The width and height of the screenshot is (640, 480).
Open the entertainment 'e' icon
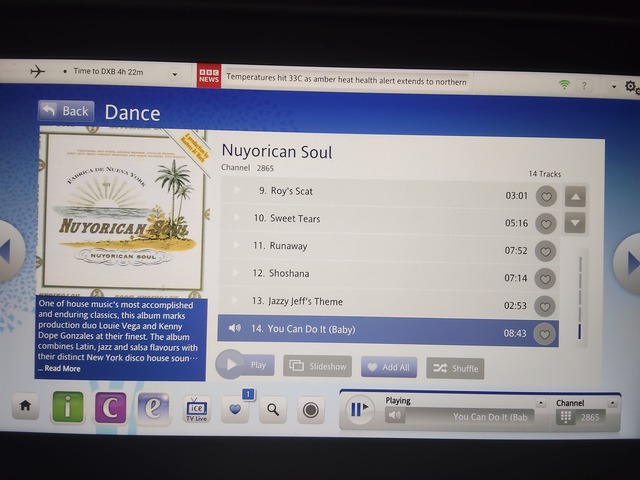coord(153,408)
